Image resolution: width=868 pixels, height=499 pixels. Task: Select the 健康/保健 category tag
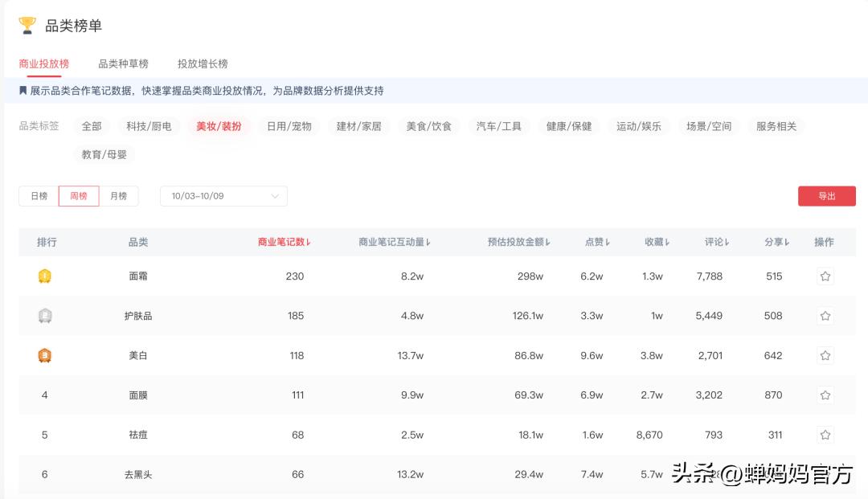(x=568, y=125)
